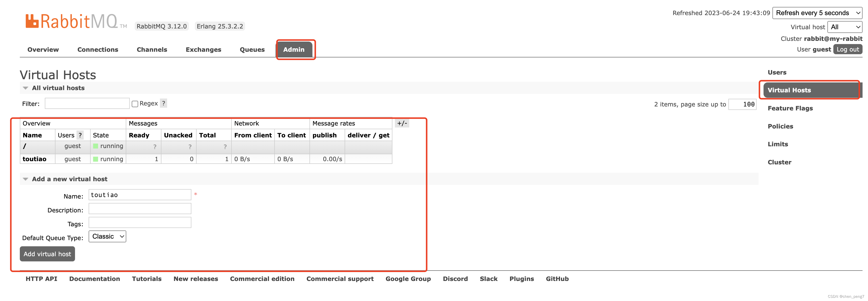This screenshot has width=868, height=301.
Task: Open the / virtual host link
Action: click(x=24, y=146)
